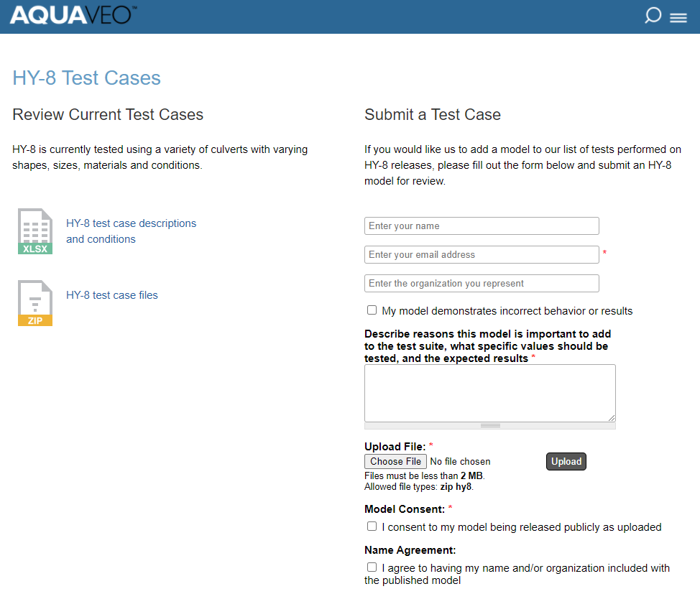Click the 'No file chosen' file status text
The height and width of the screenshot is (594, 700).
pos(460,461)
